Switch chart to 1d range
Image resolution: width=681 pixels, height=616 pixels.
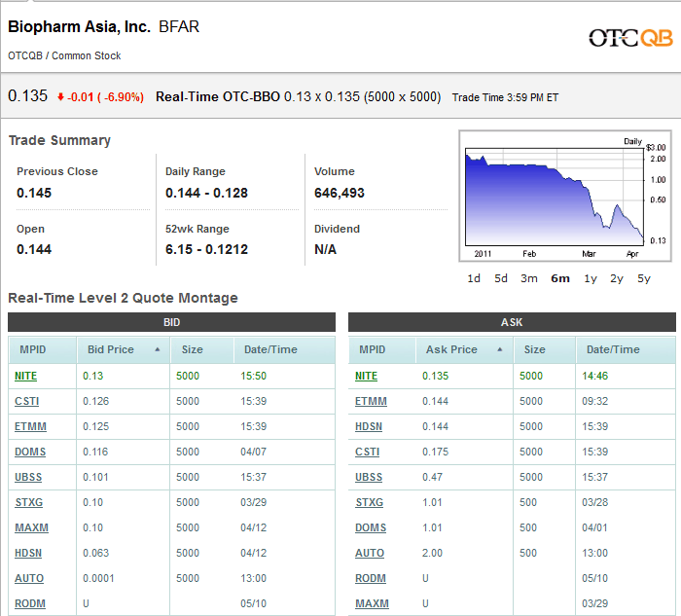coord(474,278)
